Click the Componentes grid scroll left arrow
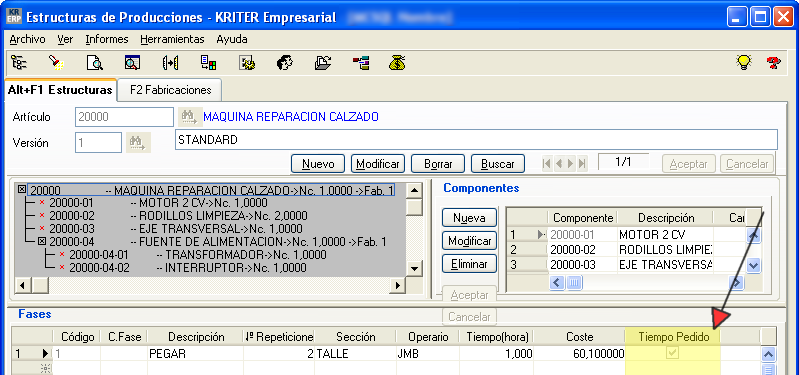Screen dimensions: 799x375 click(557, 282)
